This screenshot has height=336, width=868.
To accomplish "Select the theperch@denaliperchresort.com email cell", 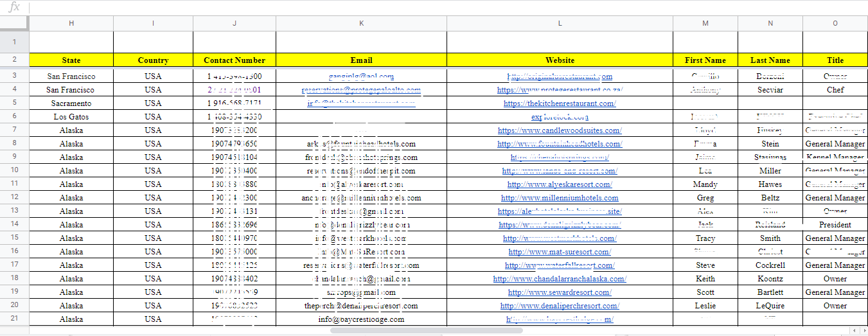I will 361,306.
